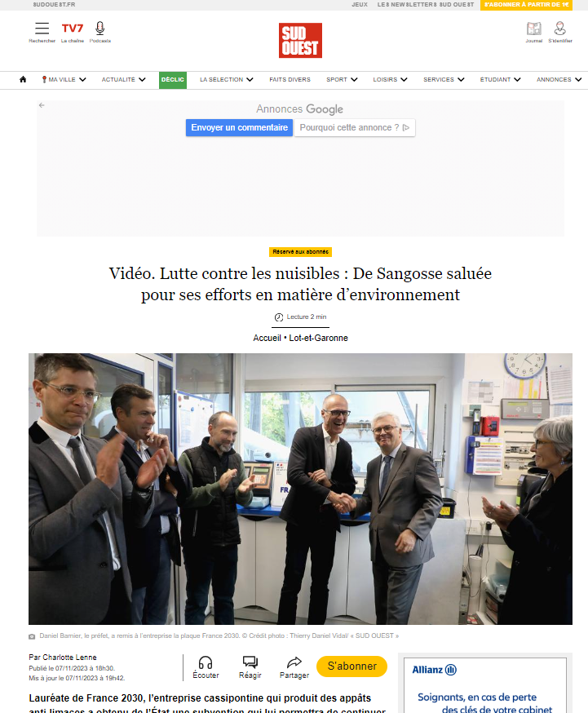Click the Sud Ouest logo
Screen dimensions: 588x713
pos(300,41)
